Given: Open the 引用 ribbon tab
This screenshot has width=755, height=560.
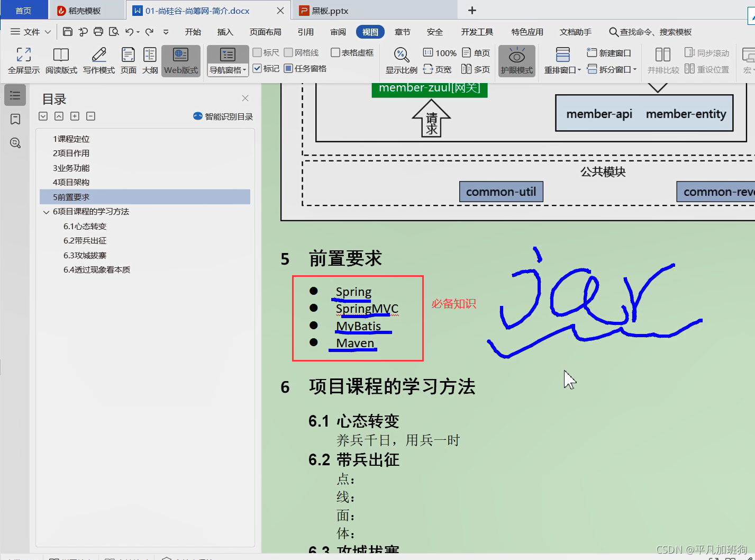Looking at the screenshot, I should pos(306,32).
